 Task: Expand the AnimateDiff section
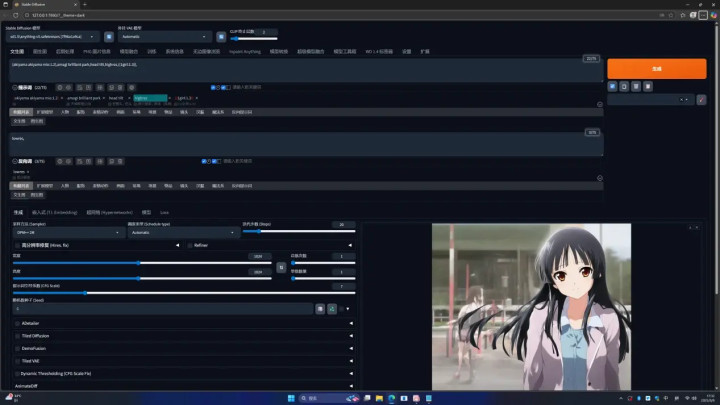click(351, 386)
